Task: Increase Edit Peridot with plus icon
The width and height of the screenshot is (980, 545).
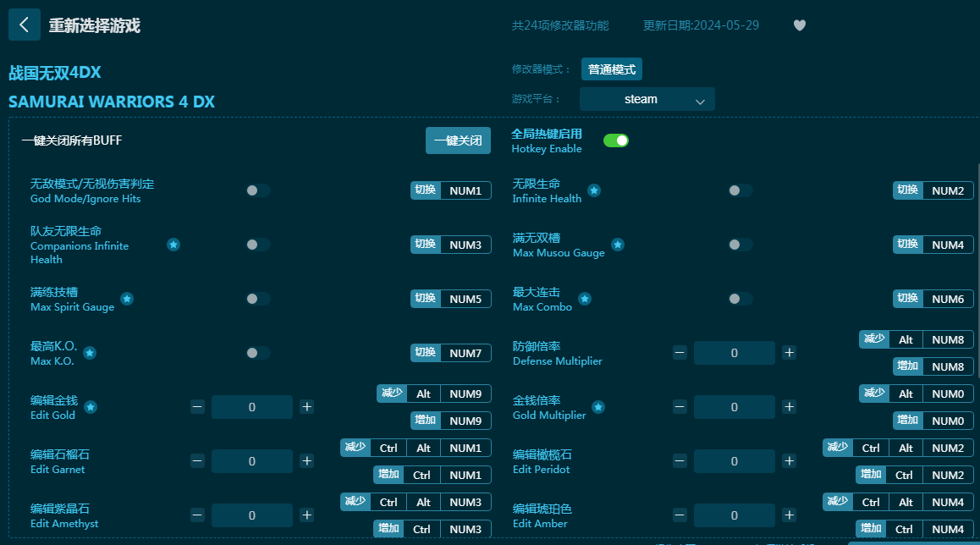Action: [790, 461]
